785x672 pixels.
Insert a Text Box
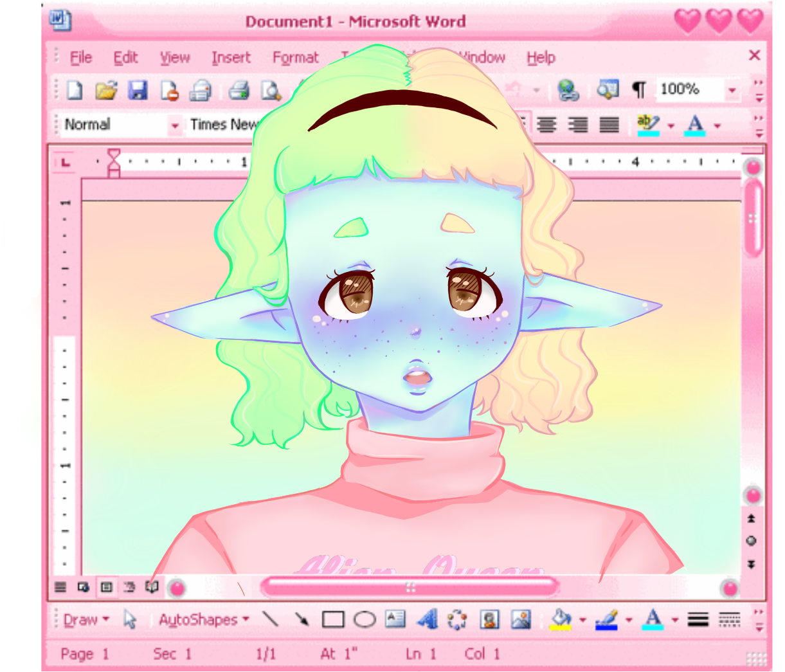point(394,619)
